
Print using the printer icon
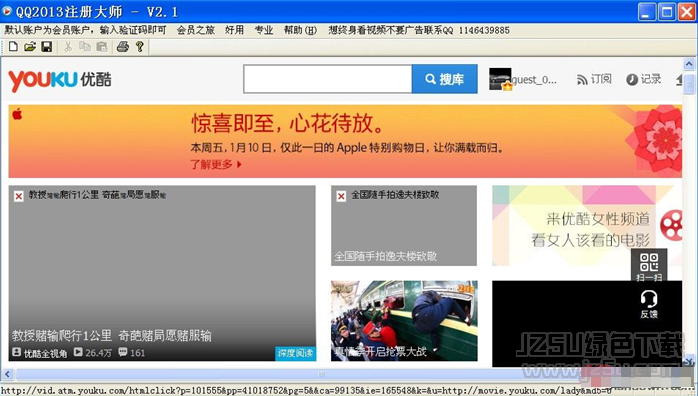pyautogui.click(x=122, y=46)
